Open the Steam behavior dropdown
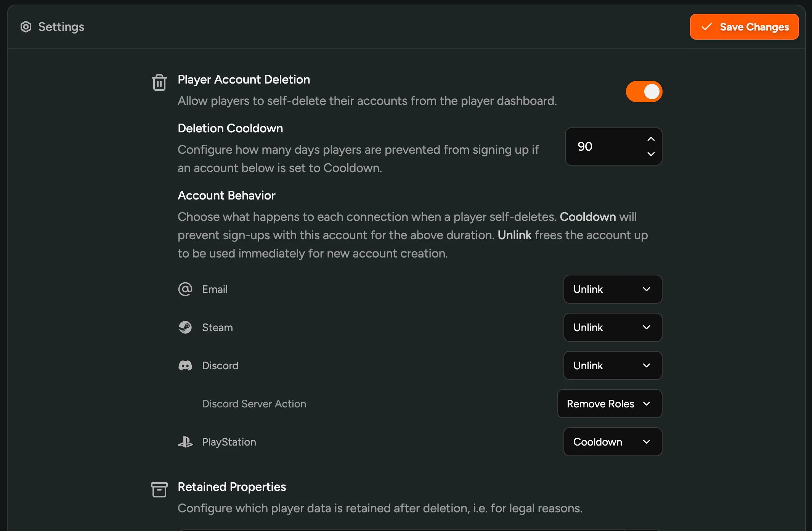Image resolution: width=812 pixels, height=531 pixels. click(613, 327)
